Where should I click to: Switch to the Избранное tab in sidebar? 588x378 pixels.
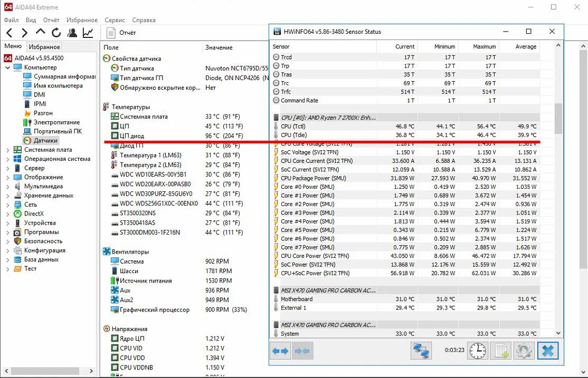click(44, 47)
